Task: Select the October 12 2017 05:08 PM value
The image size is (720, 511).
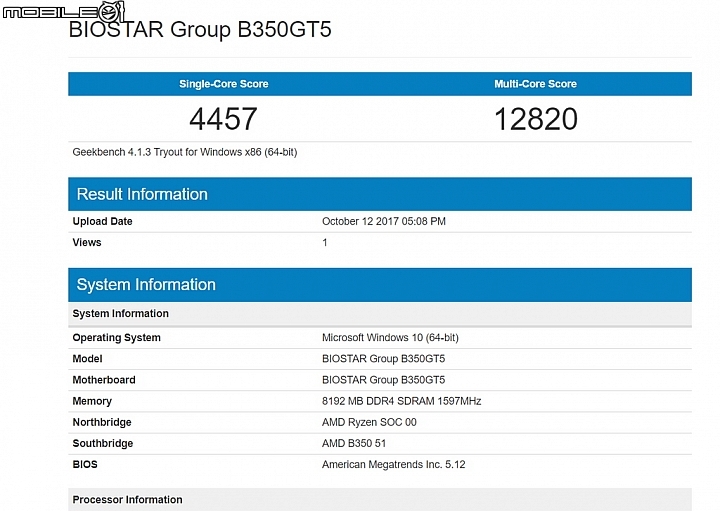Action: [384, 221]
